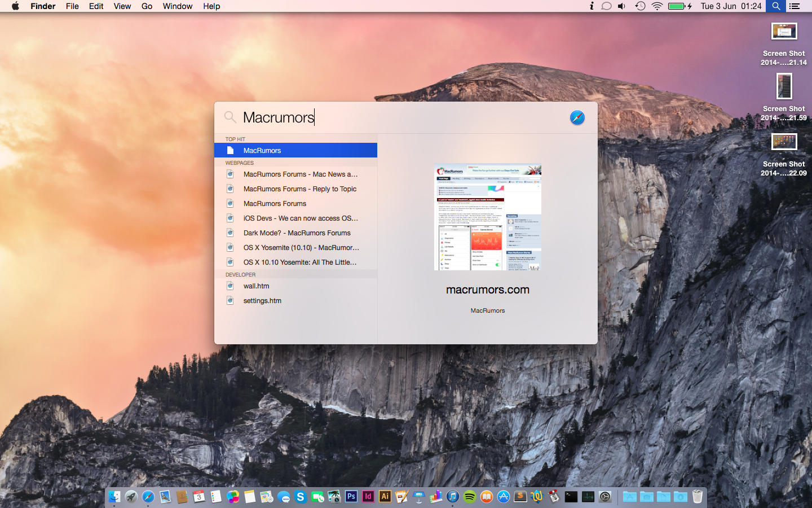Image resolution: width=812 pixels, height=508 pixels.
Task: Open 'MacRumors Forums - Mac News a…' result
Action: [295, 174]
